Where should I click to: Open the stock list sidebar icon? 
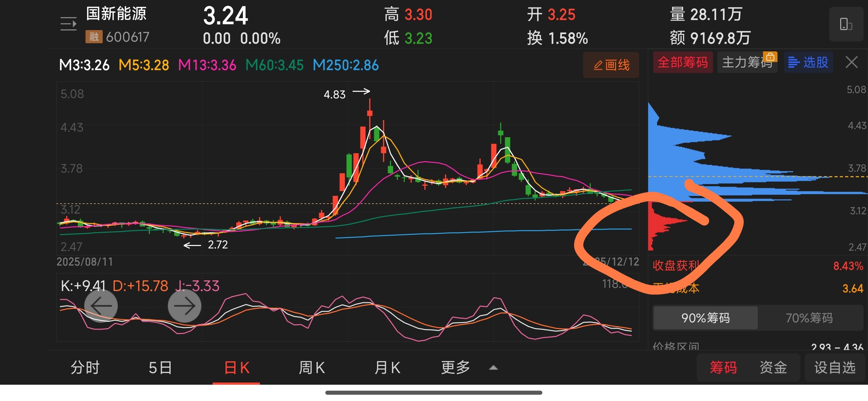[68, 24]
